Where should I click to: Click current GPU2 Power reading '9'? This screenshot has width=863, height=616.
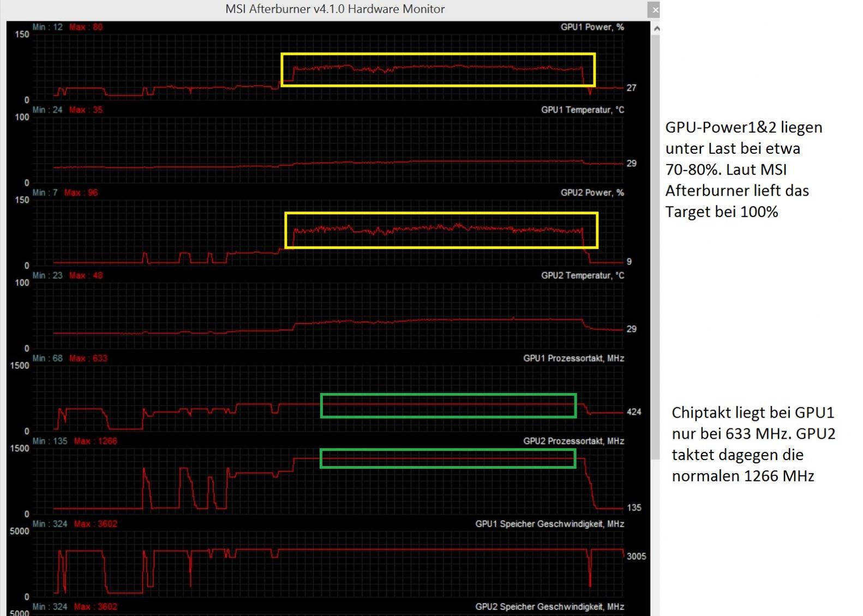[x=629, y=262]
